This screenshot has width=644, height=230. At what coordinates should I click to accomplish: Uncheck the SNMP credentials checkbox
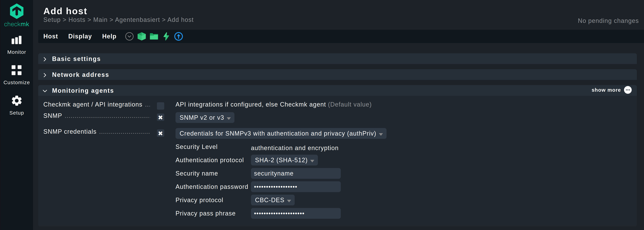(160, 133)
